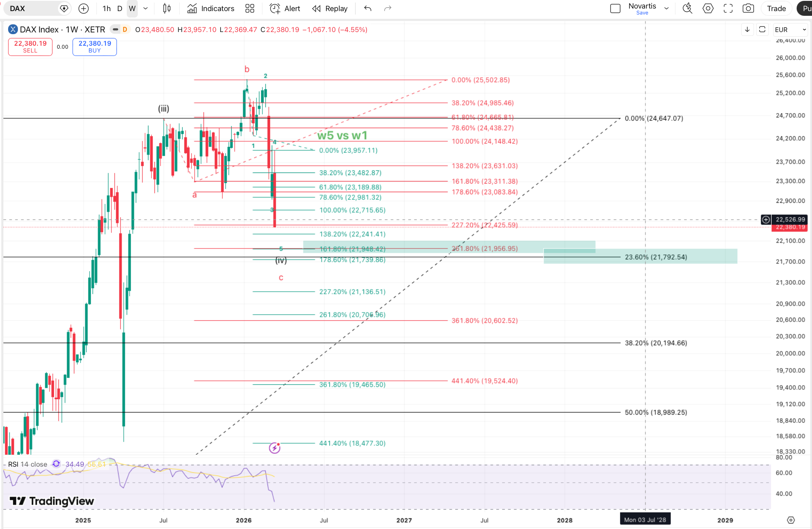Viewport: 812px width, 529px height.
Task: Toggle the data mode pill next to XETR
Action: (115, 29)
